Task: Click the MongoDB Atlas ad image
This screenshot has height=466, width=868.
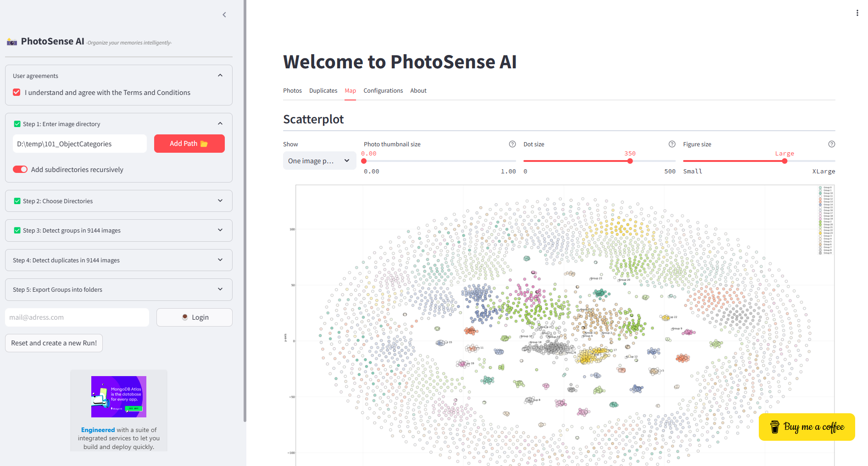Action: click(119, 397)
